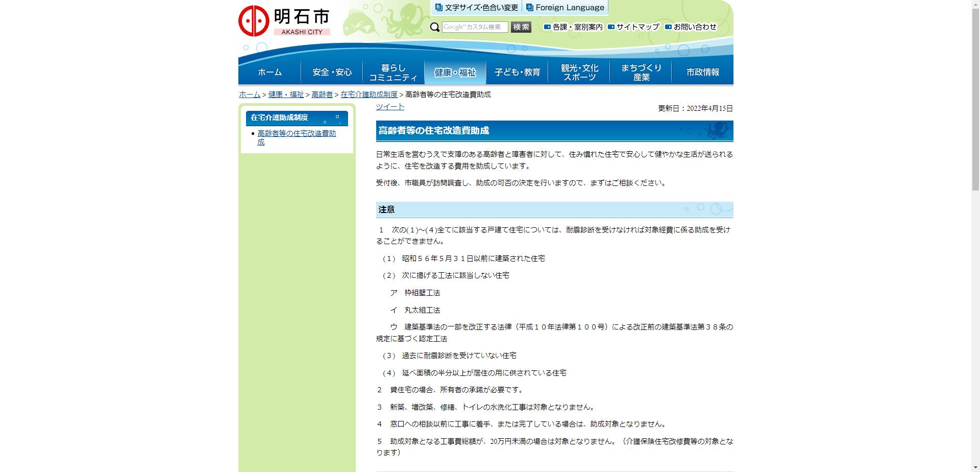Screen dimensions: 980x472
Task: Open 文字サイズ・色合い変更 settings
Action: tap(477, 8)
